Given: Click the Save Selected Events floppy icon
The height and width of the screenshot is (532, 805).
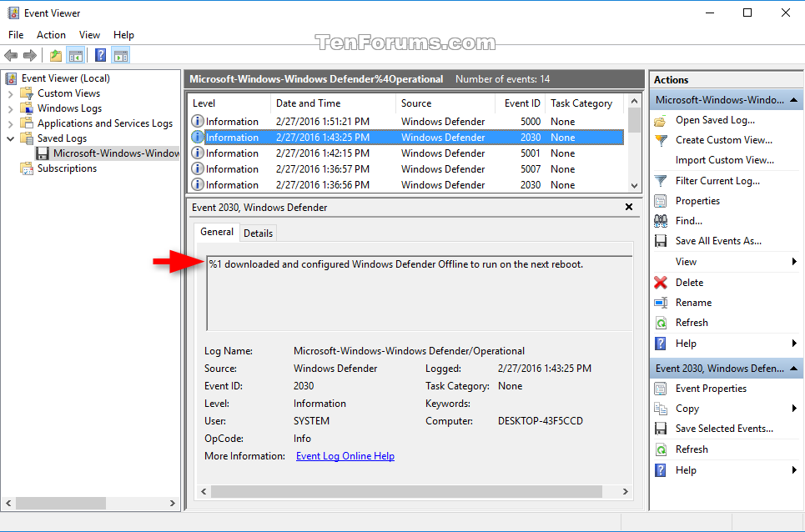Looking at the screenshot, I should (x=661, y=429).
